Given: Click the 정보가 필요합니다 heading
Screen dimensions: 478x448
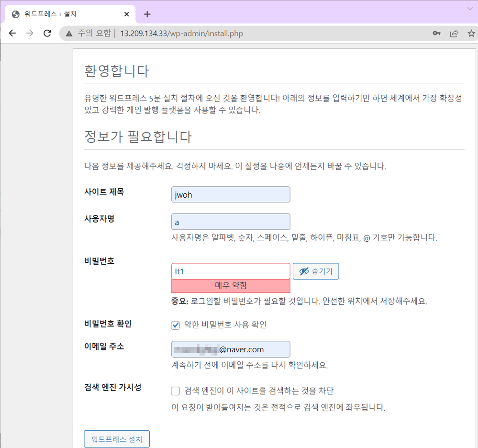Looking at the screenshot, I should [x=138, y=136].
